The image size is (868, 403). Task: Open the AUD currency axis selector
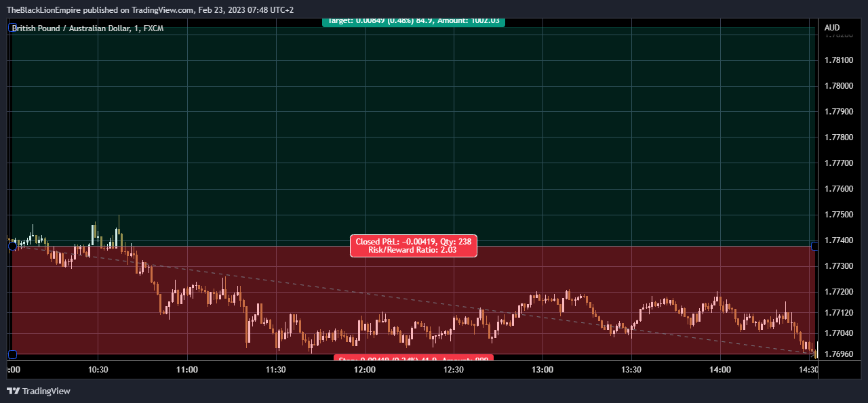(833, 28)
